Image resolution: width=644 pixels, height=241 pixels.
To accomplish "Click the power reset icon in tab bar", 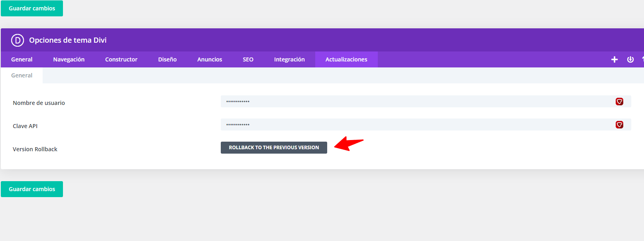I will pos(630,59).
